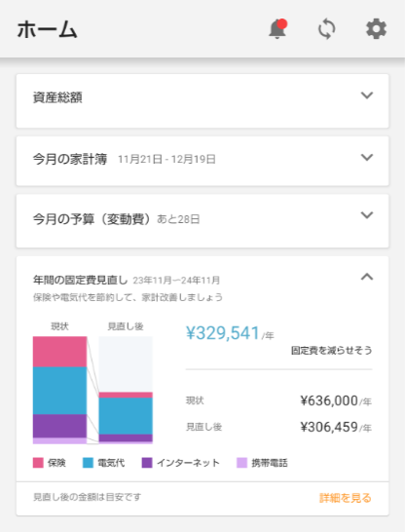Click the 資産総額 card title
The width and height of the screenshot is (405, 532).
coord(57,97)
